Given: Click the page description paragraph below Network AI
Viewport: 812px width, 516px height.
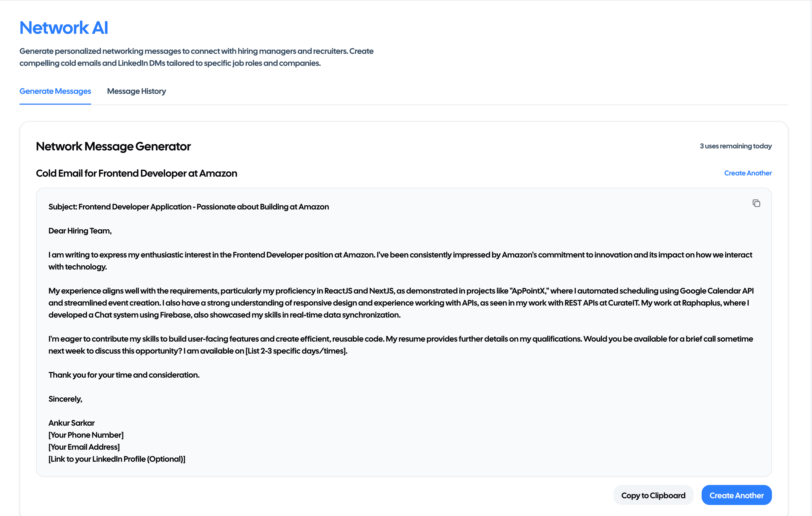Looking at the screenshot, I should [x=196, y=57].
